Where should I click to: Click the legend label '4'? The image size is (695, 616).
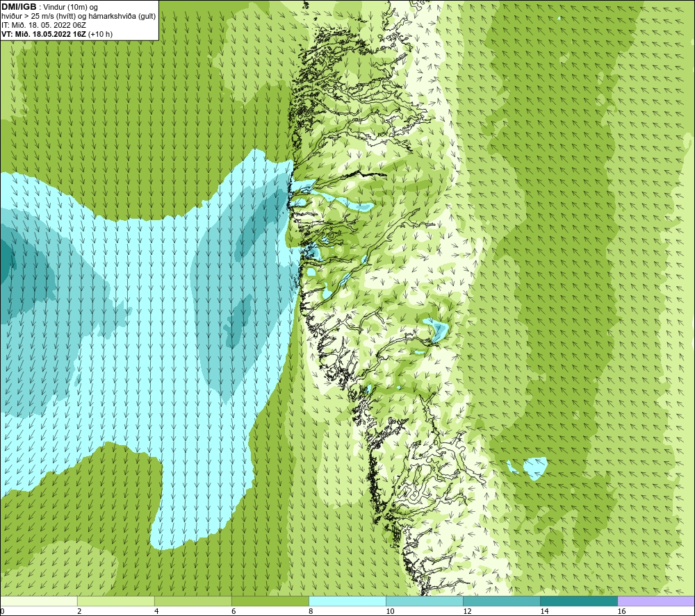click(156, 612)
